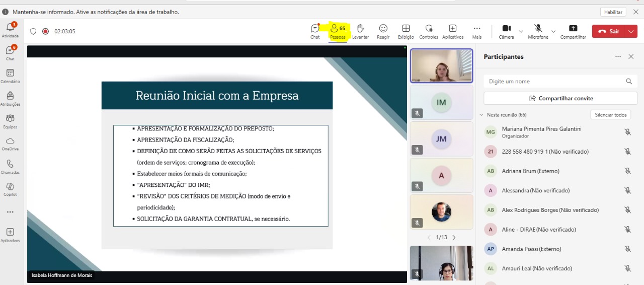Select participant Adriana Brum (Externo)
Screen dimensions: 644x285
(x=558, y=171)
